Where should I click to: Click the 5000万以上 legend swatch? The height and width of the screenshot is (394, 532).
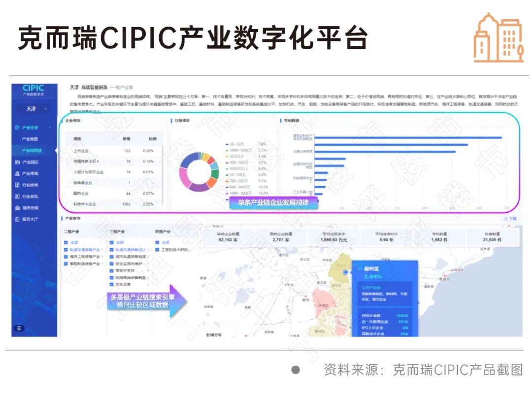227,168
